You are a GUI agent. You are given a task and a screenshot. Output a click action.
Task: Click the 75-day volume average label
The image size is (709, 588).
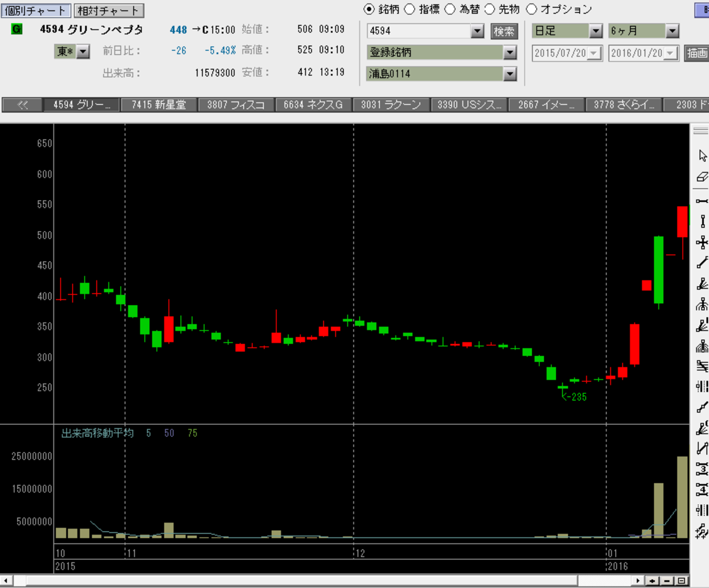pos(192,433)
